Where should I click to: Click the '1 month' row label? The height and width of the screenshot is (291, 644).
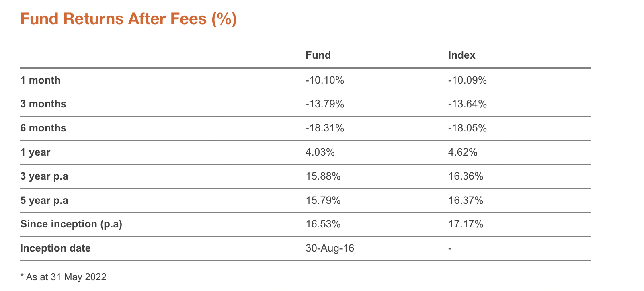40,80
